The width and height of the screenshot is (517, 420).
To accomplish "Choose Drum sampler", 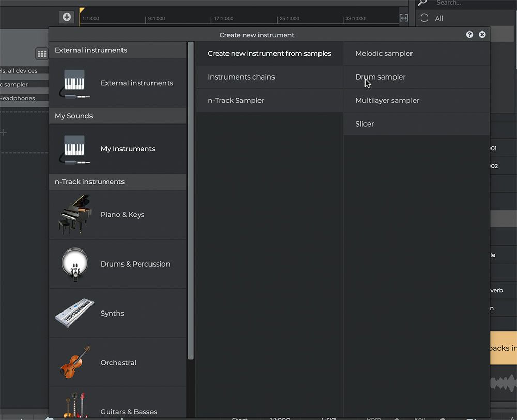I will [x=416, y=77].
